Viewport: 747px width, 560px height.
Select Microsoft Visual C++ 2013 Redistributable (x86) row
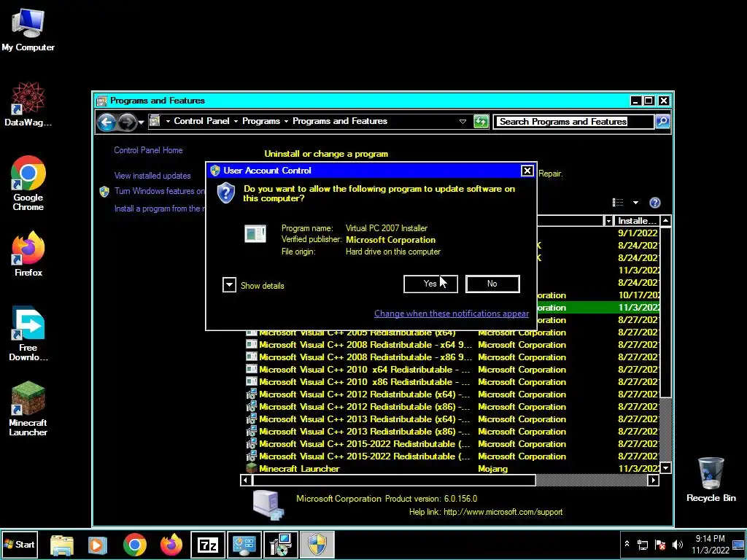tap(452, 432)
